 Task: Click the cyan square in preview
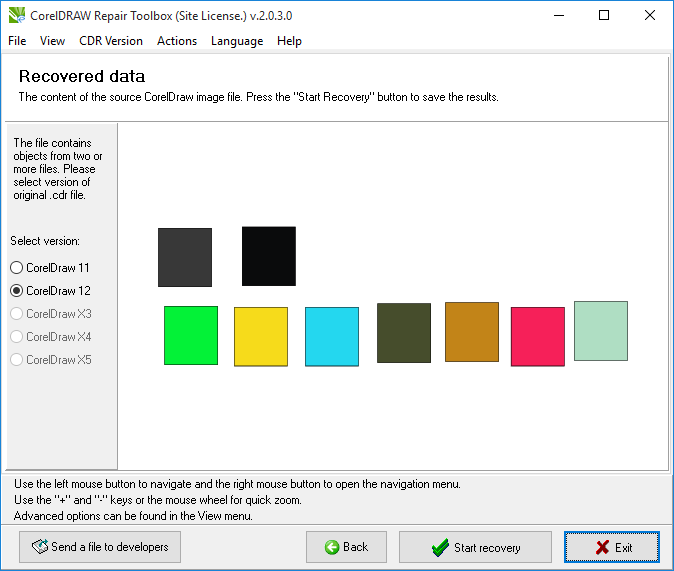click(332, 337)
